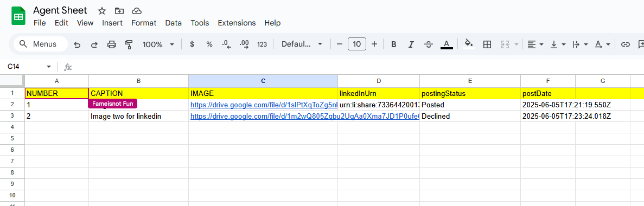Screen dimensions: 644x206
Task: Select date 2025-06-05T17:23:24.018Z cell
Action: click(x=548, y=117)
